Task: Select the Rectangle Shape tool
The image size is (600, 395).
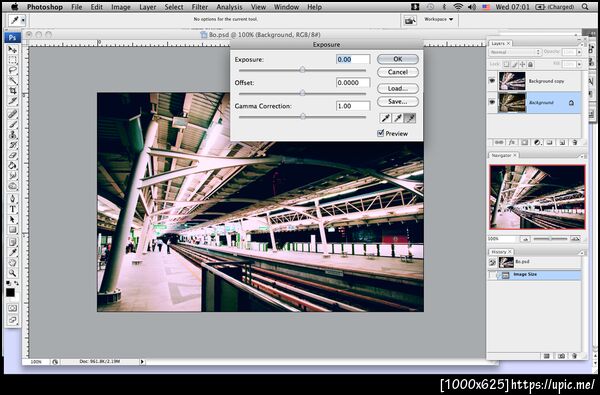Action: (13, 230)
